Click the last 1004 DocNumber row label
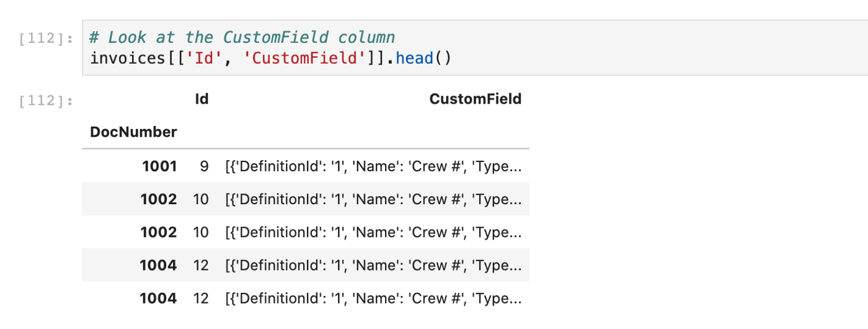The image size is (868, 329). point(158,298)
